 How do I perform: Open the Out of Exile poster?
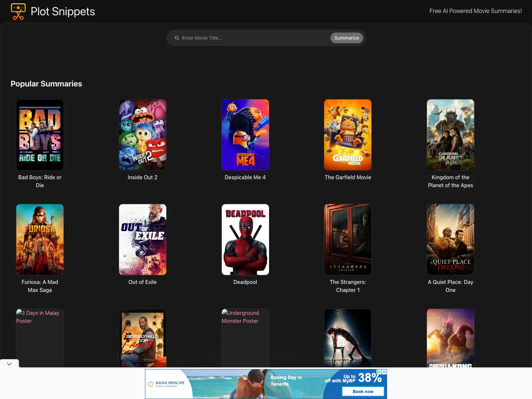(x=143, y=239)
